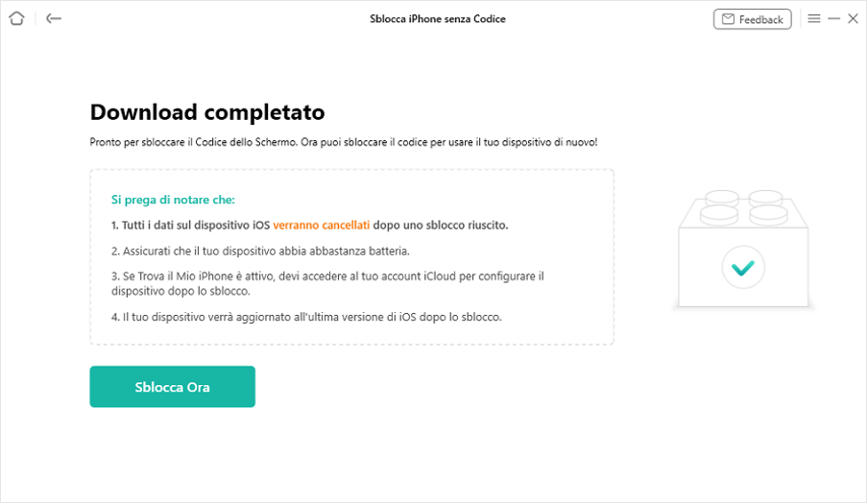Select the 'Download completato' heading
Image resolution: width=868 pixels, height=503 pixels.
[x=207, y=112]
